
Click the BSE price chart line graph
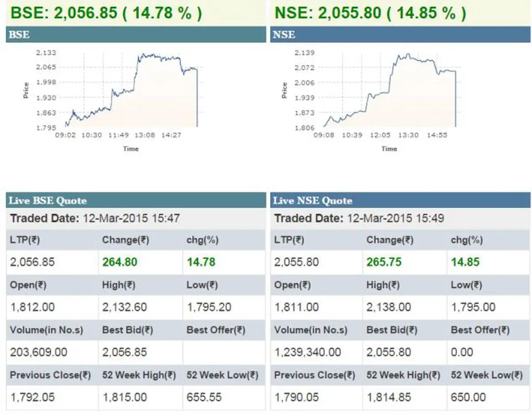pyautogui.click(x=131, y=90)
